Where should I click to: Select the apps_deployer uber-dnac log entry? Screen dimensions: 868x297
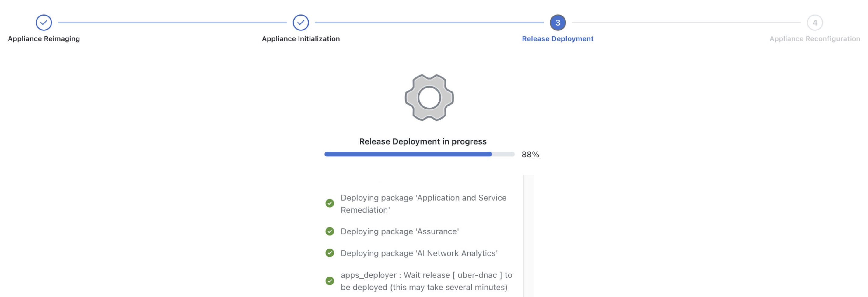click(426, 281)
